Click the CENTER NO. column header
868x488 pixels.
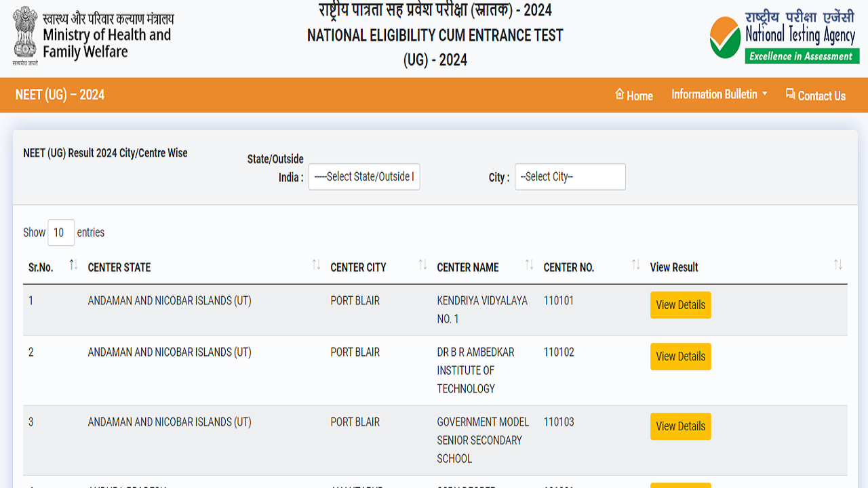point(569,267)
